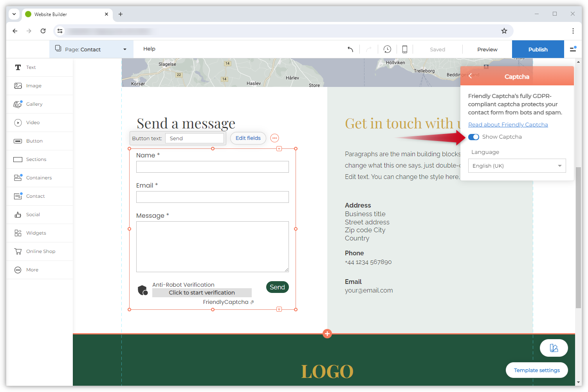Open the hamburger menu beside Publish

pos(573,49)
